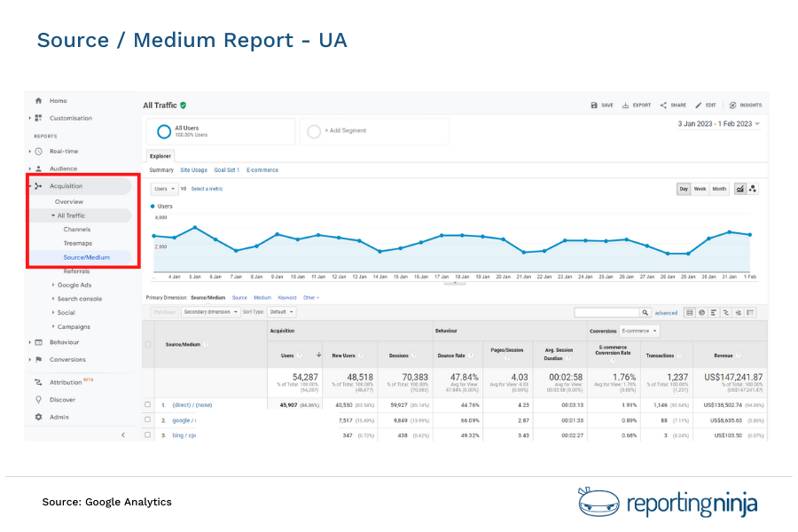The height and width of the screenshot is (532, 798).
Task: Click the 54,287 users total
Action: (x=305, y=377)
